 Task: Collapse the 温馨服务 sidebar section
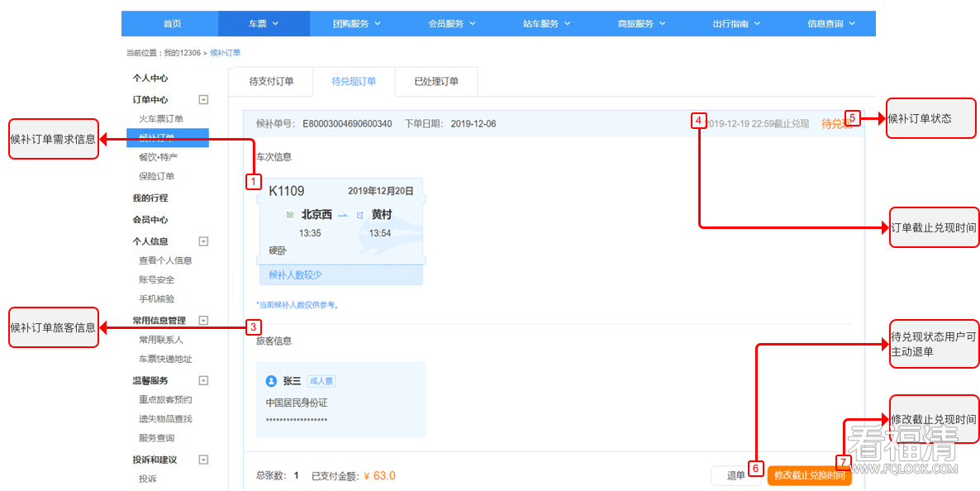203,381
